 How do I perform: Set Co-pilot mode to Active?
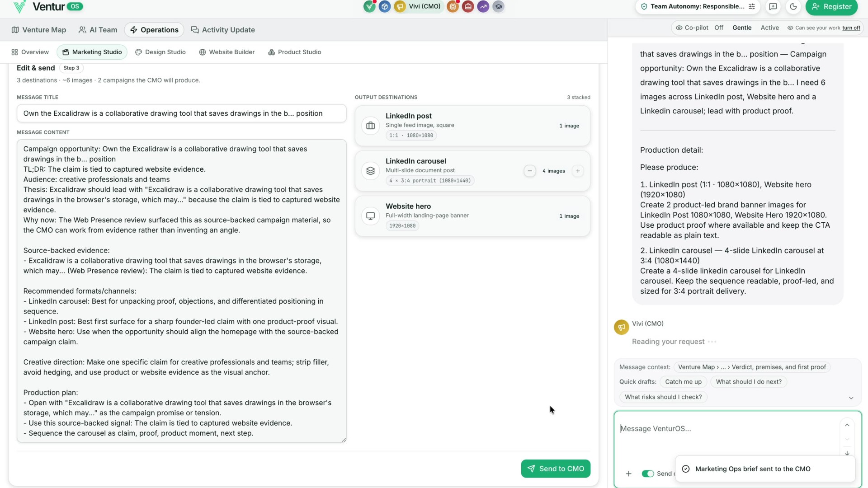[x=769, y=28]
